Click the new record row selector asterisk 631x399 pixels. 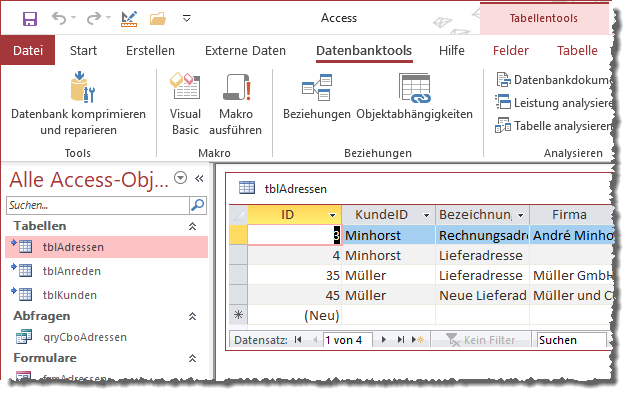pos(238,314)
